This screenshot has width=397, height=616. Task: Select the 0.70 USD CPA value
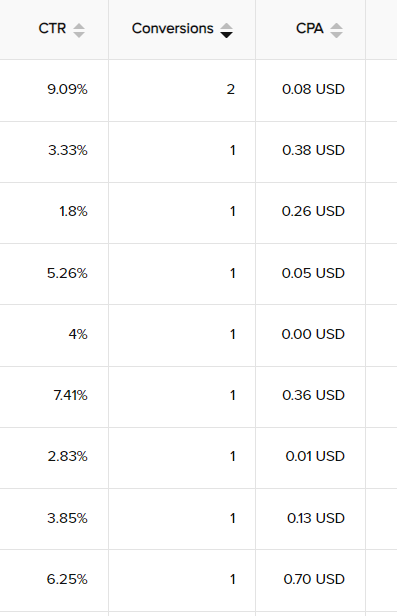point(314,579)
